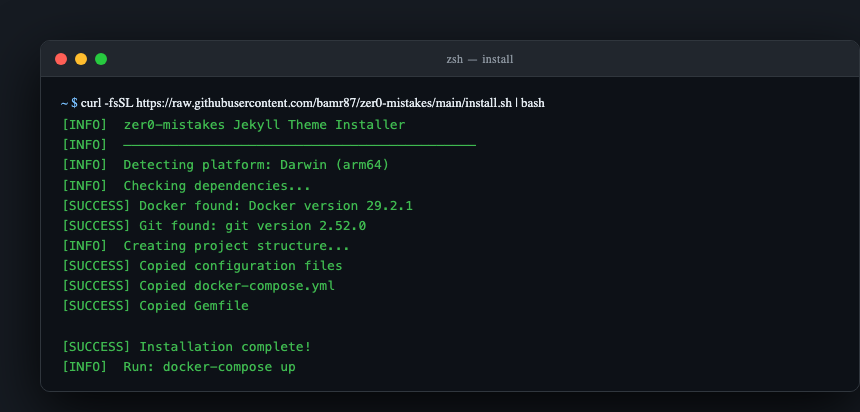This screenshot has width=860, height=412.
Task: Click the 'Checking dependencies...' line
Action: (x=186, y=186)
